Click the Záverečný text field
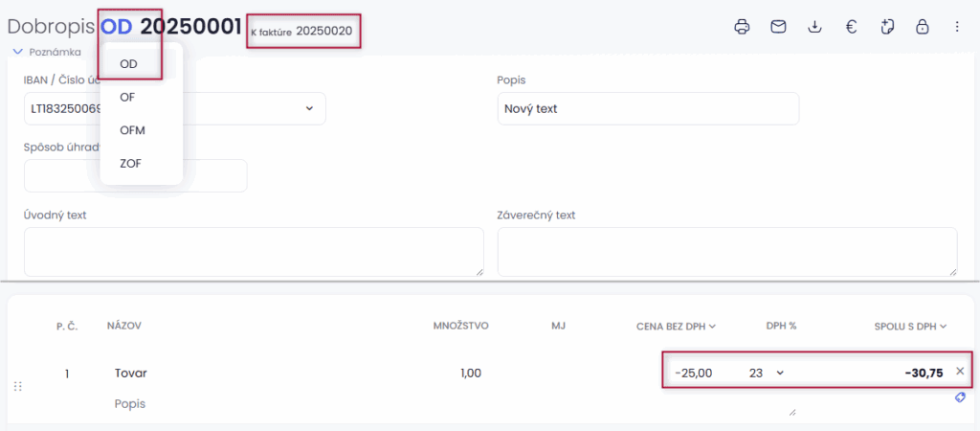 726,252
